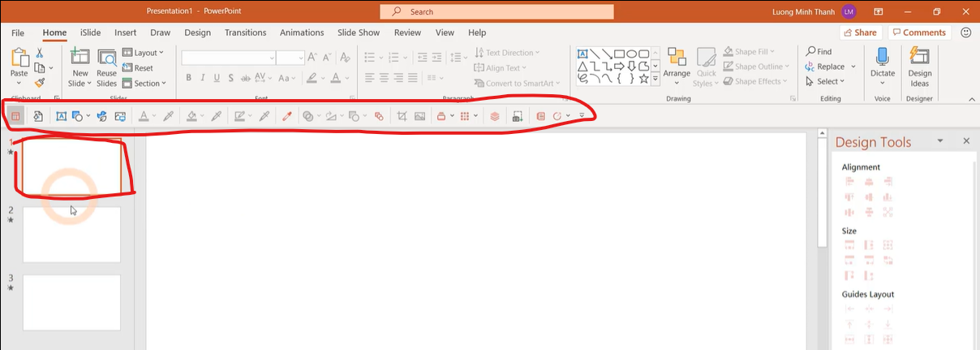Image resolution: width=980 pixels, height=350 pixels.
Task: Click the font color A button
Action: pyautogui.click(x=337, y=78)
